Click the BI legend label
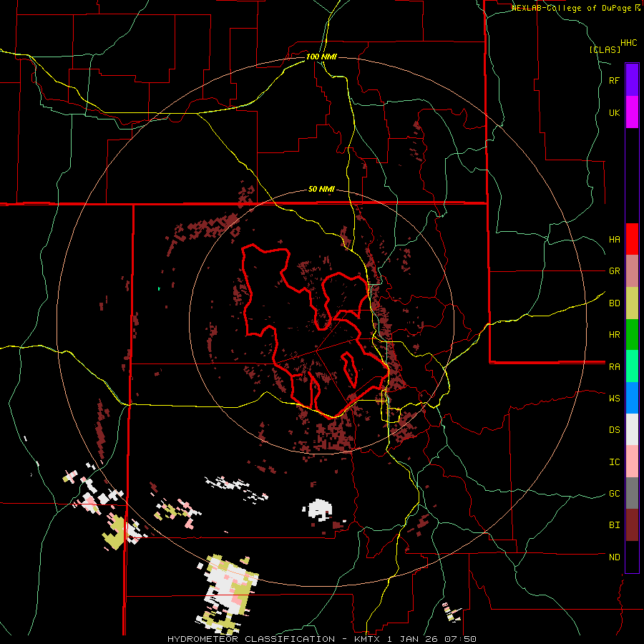This screenshot has width=644, height=644. point(614,525)
